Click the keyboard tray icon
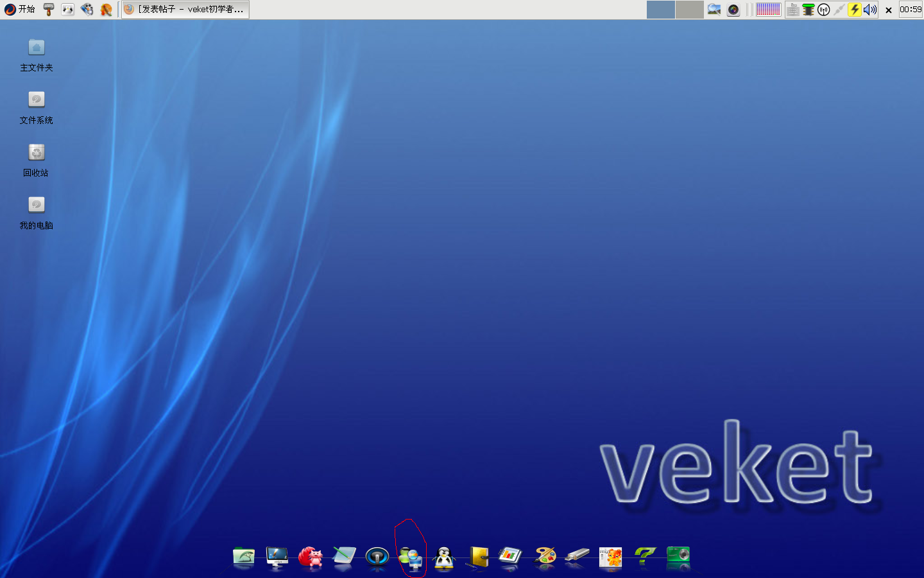Viewport: 924px width, 578px height. [793, 10]
